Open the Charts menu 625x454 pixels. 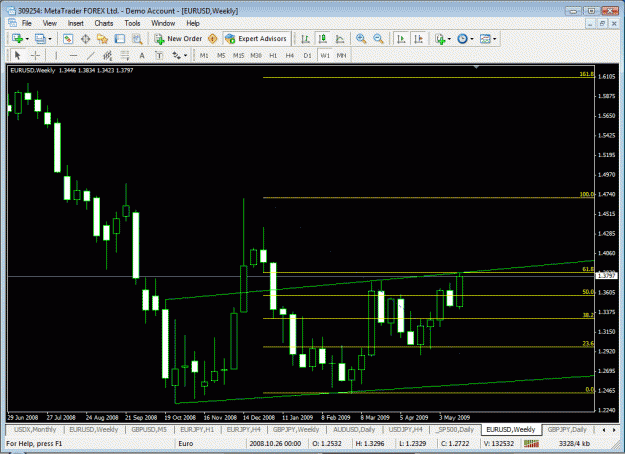104,23
